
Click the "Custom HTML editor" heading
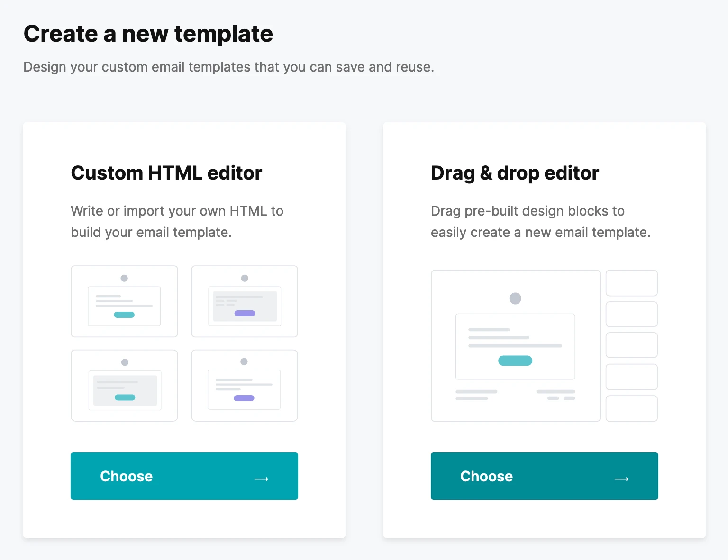pos(166,173)
